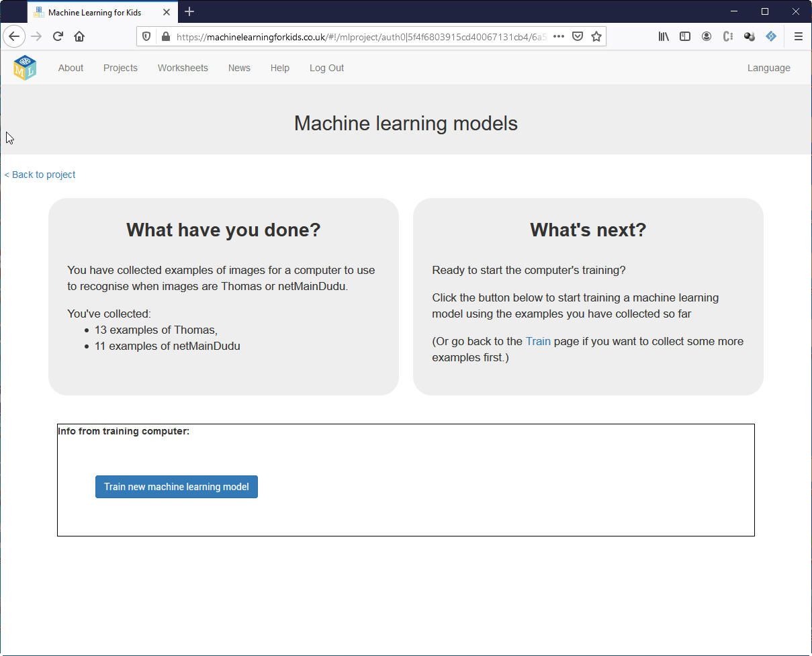This screenshot has width=812, height=656.
Task: Click the blue diamond extension icon
Action: [771, 36]
